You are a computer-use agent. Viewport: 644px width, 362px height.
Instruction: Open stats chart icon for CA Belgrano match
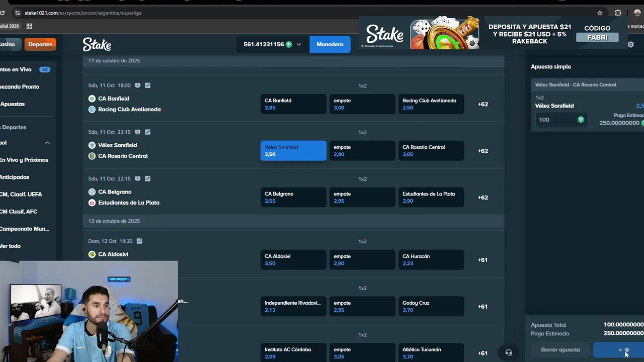coord(147,178)
